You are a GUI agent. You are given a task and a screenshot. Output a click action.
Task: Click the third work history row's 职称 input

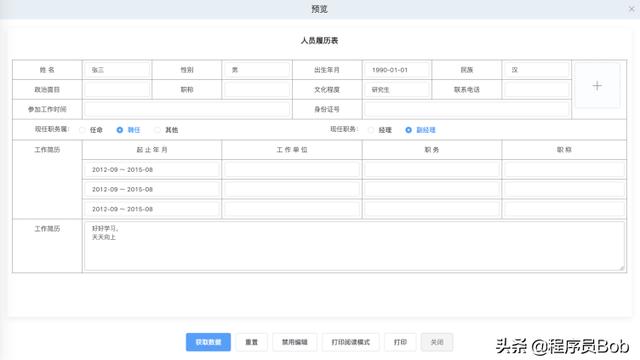[x=564, y=209]
